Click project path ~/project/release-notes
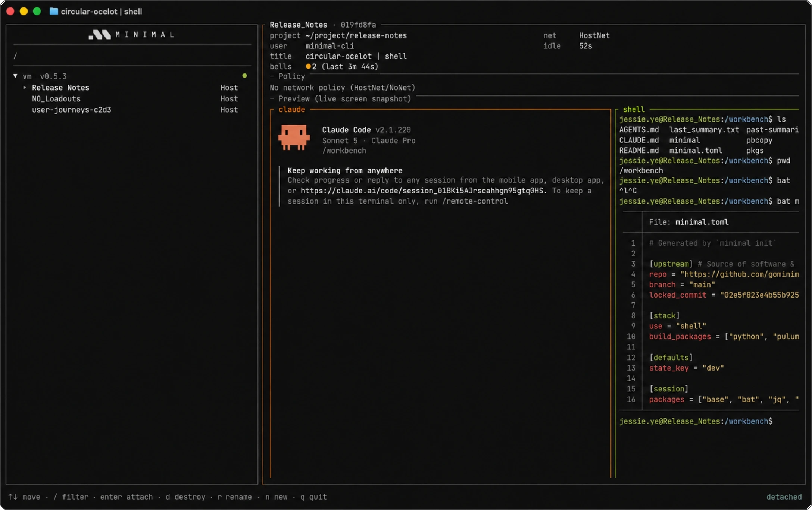812x510 pixels. [356, 36]
